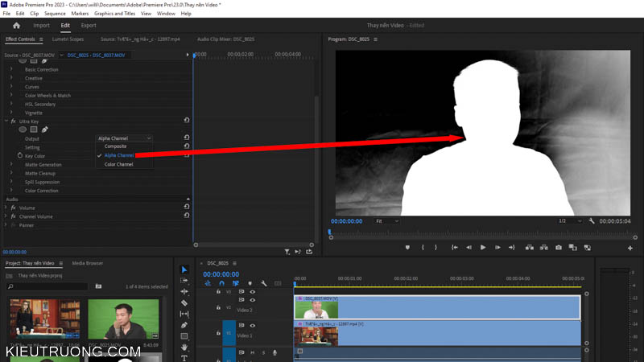
Task: Collapse the Ultra Key effect
Action: (x=6, y=121)
